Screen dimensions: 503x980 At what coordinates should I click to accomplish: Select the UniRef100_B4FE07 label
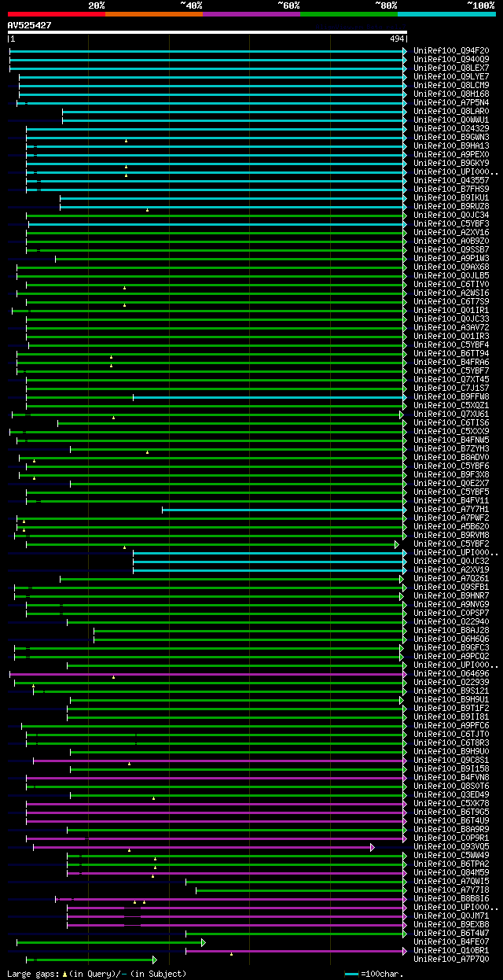(x=451, y=941)
